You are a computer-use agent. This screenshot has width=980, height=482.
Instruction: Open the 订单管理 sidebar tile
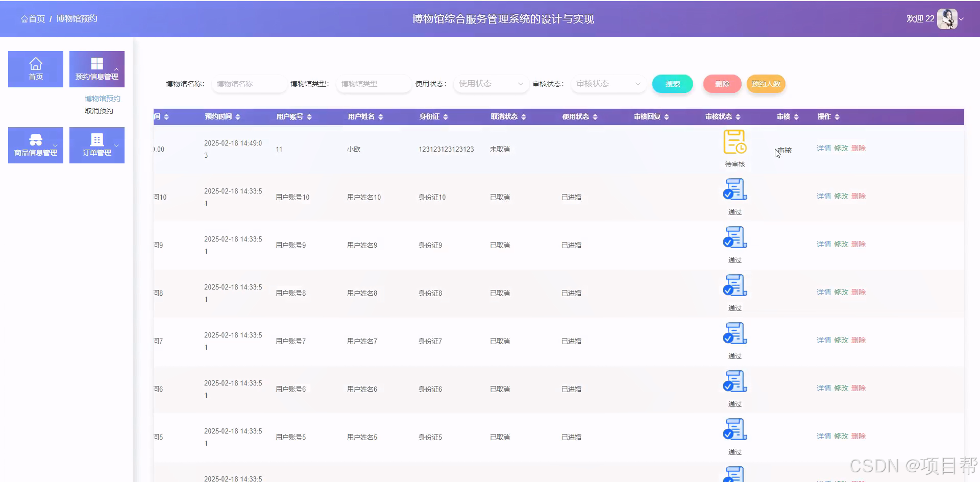pos(97,145)
